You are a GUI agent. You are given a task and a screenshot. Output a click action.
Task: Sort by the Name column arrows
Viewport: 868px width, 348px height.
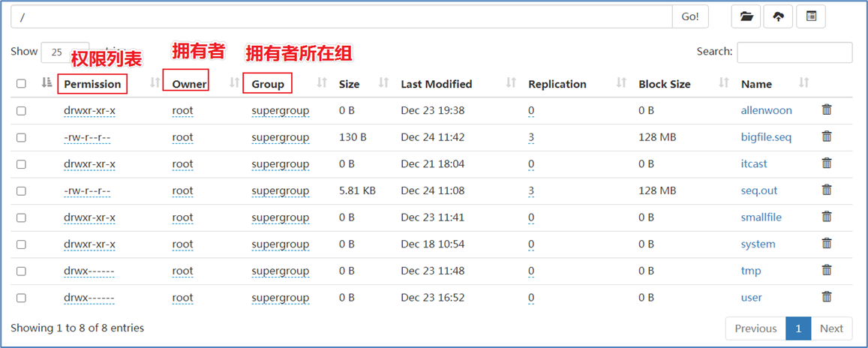click(x=804, y=83)
